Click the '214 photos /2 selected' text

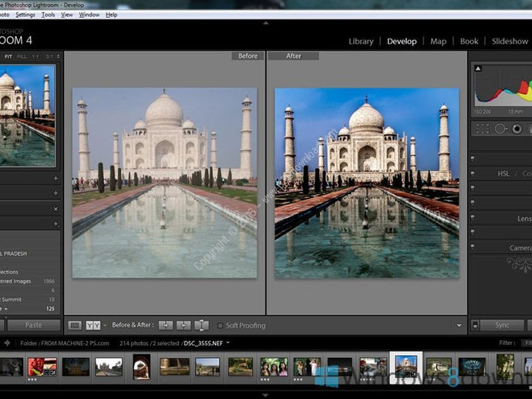[150, 344]
